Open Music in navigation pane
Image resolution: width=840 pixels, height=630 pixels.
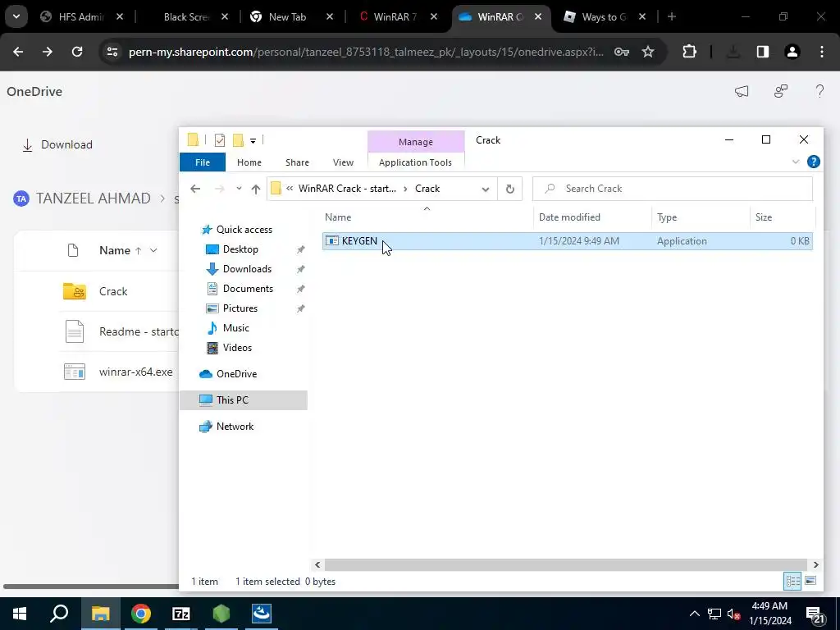click(x=235, y=328)
